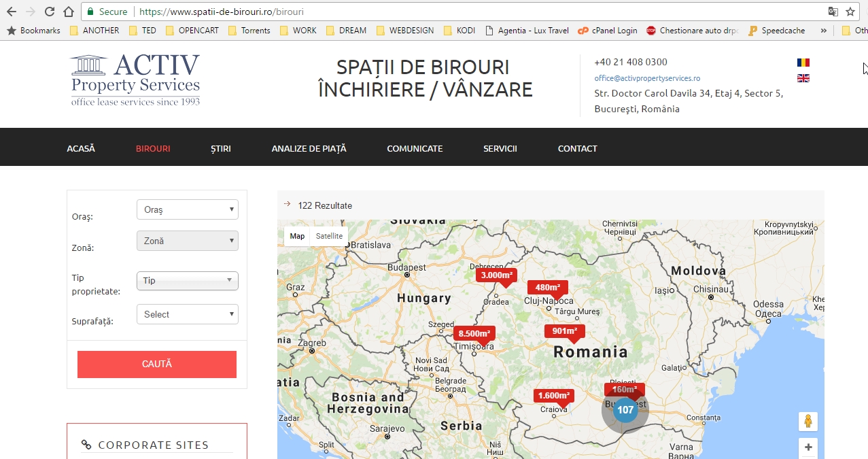Go to the ACASĂ menu item
868x459 pixels.
pos(81,148)
